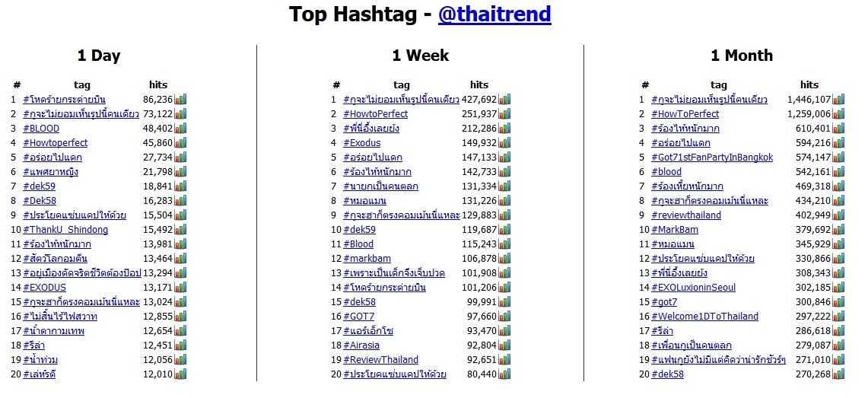This screenshot has width=868, height=398.
Task: Click chart icon for #Got71stFanPartyInBangkok
Action: tap(838, 157)
